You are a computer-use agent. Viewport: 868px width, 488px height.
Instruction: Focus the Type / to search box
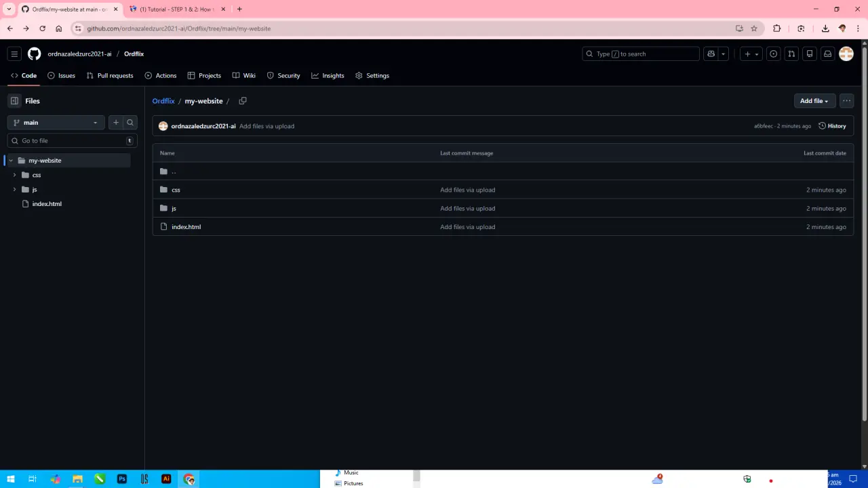pyautogui.click(x=641, y=54)
